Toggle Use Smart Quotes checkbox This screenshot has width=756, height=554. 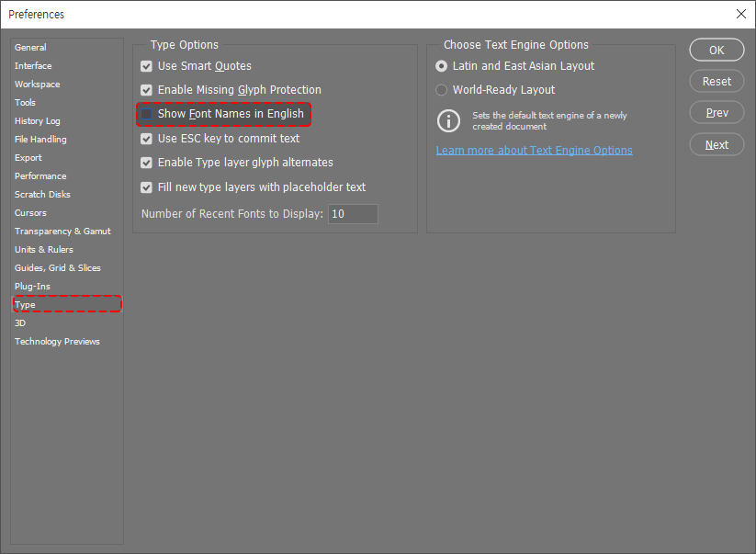[146, 66]
